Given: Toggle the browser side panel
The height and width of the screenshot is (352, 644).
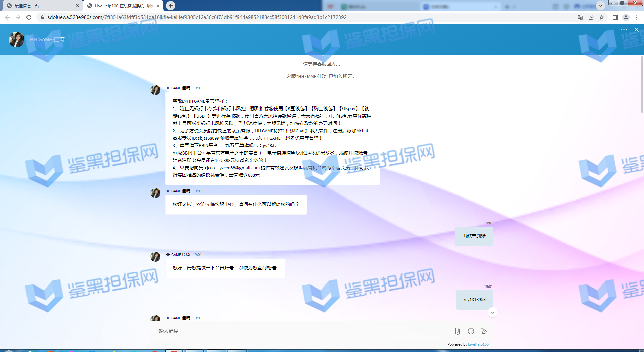Looking at the screenshot, I should (x=615, y=17).
